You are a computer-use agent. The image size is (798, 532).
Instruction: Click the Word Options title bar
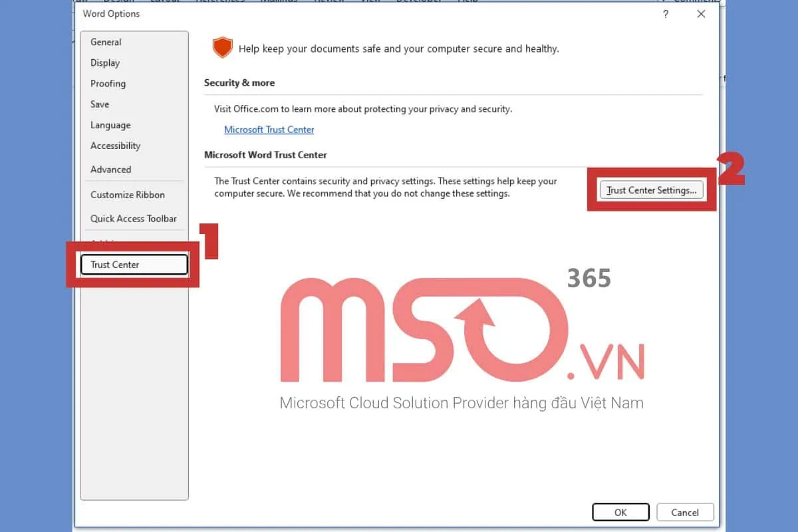tap(332, 14)
